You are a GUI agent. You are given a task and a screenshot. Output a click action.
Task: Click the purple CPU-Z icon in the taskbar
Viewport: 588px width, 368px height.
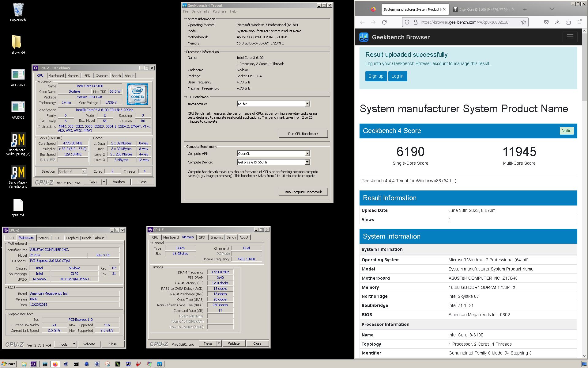click(34, 364)
